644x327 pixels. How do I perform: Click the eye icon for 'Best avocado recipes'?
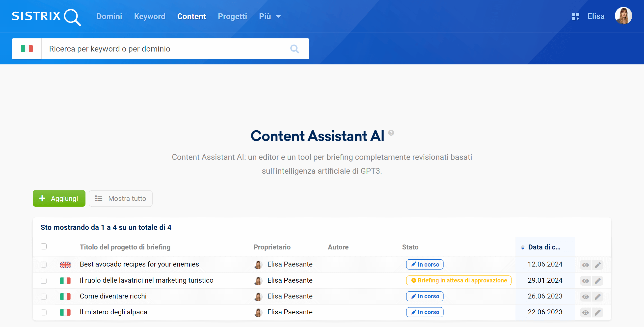click(586, 264)
